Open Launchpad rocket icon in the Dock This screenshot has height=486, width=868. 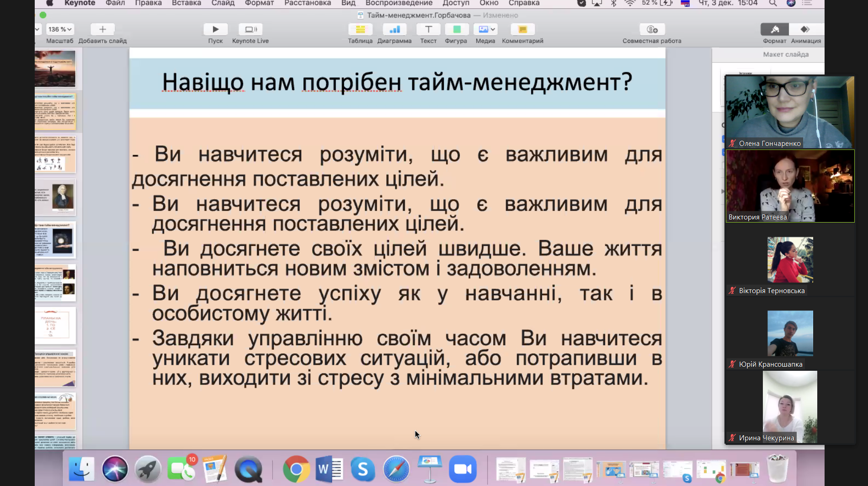[x=148, y=469]
